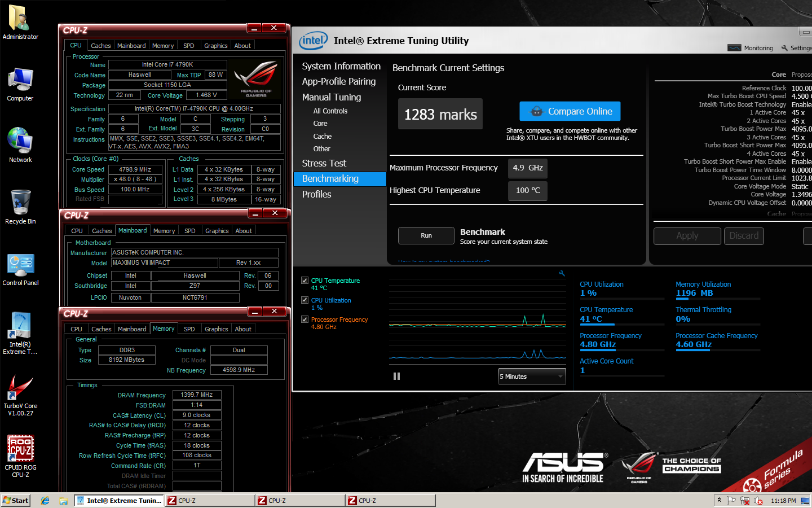The image size is (812, 508).
Task: Select the Intel(R) Extreme Tuning desktop shortcut
Action: pos(20,333)
